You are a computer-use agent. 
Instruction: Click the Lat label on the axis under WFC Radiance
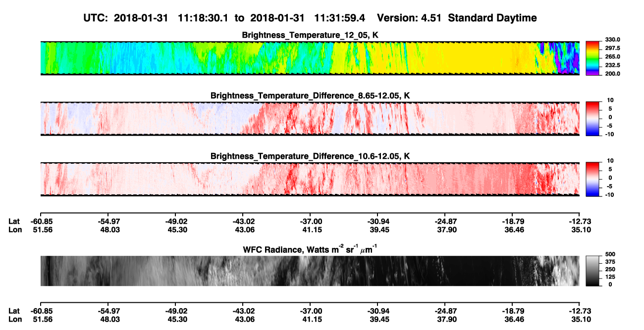(x=14, y=311)
